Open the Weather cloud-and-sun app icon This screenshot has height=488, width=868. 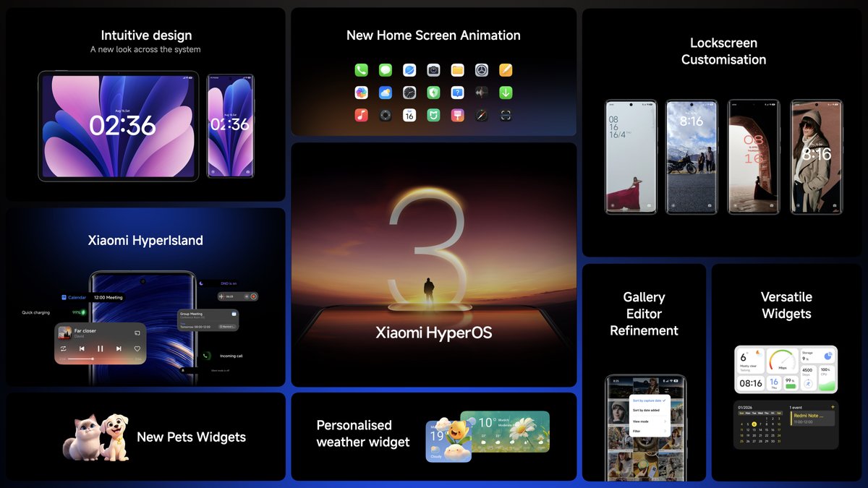pyautogui.click(x=386, y=93)
